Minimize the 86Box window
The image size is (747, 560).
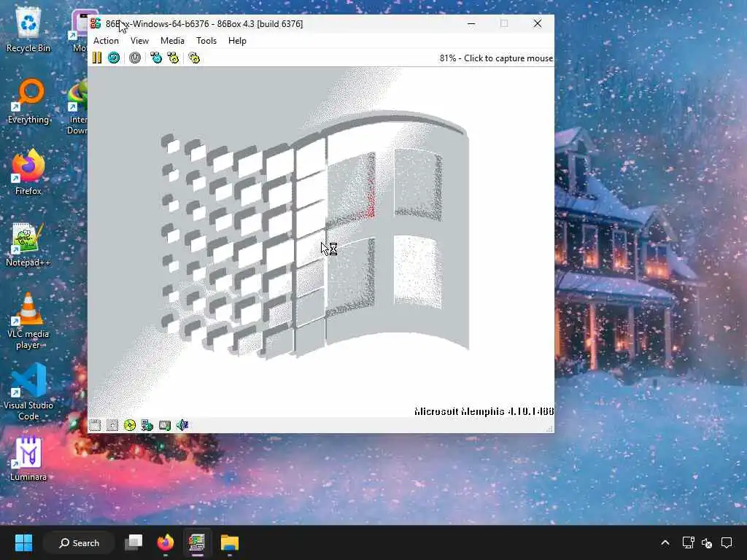pos(471,23)
